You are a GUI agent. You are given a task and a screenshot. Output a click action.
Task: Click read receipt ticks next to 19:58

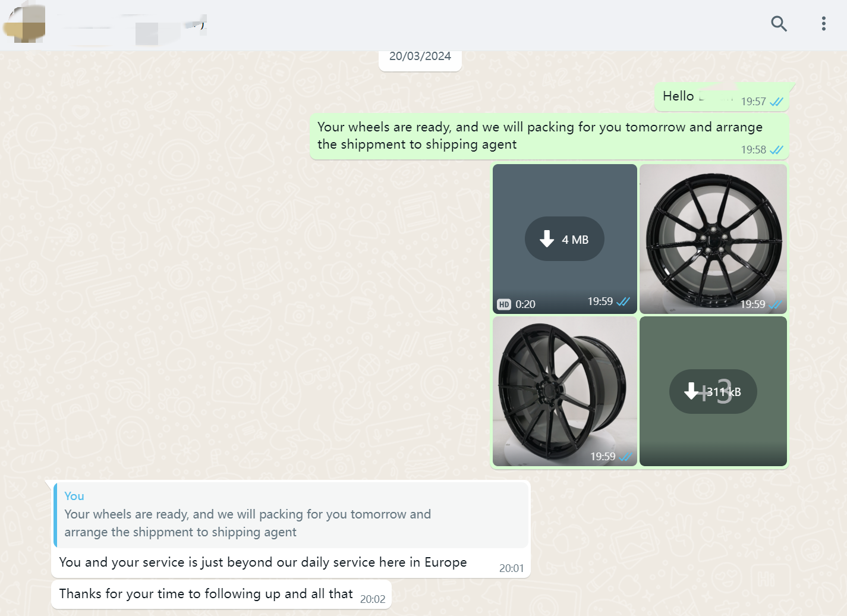point(776,150)
